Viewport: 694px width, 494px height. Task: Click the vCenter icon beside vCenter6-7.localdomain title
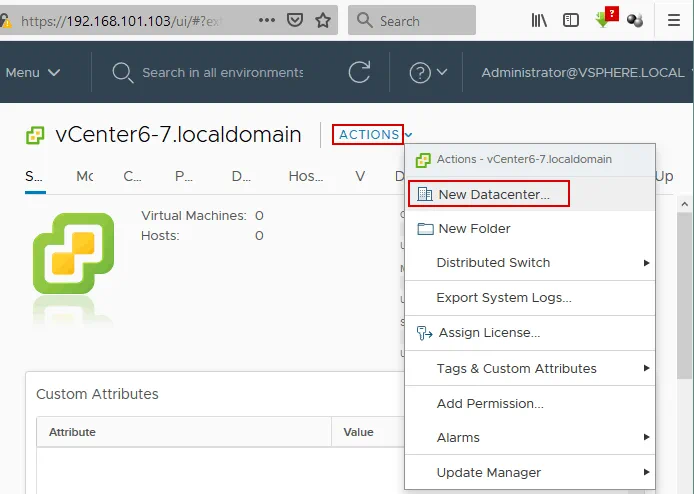[x=35, y=135]
